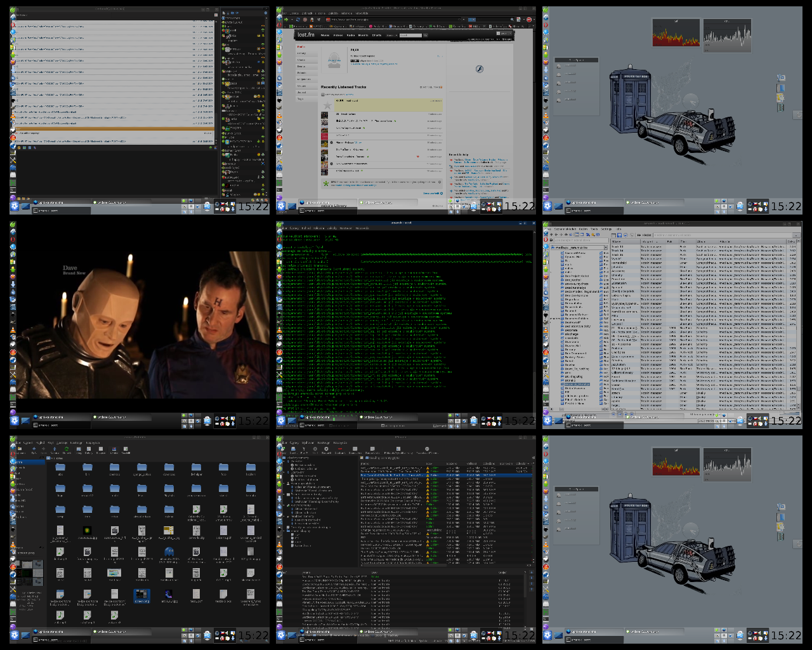Open dropdown arrow next to browser forward button
This screenshot has width=812, height=650.
click(x=292, y=20)
